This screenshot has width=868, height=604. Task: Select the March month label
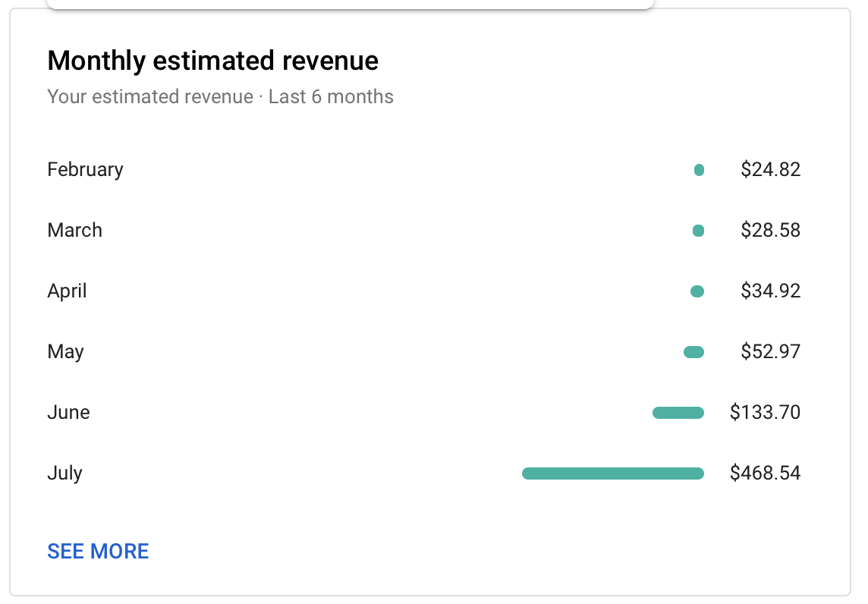pyautogui.click(x=74, y=230)
